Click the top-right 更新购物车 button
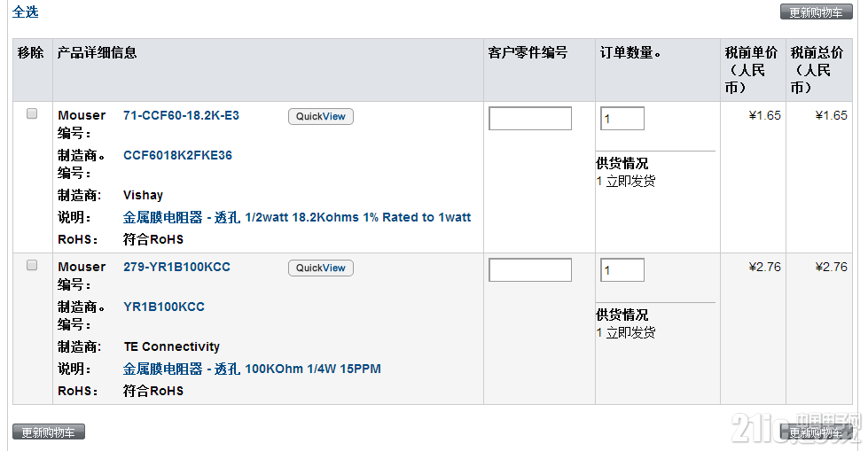The image size is (868, 451). [816, 12]
